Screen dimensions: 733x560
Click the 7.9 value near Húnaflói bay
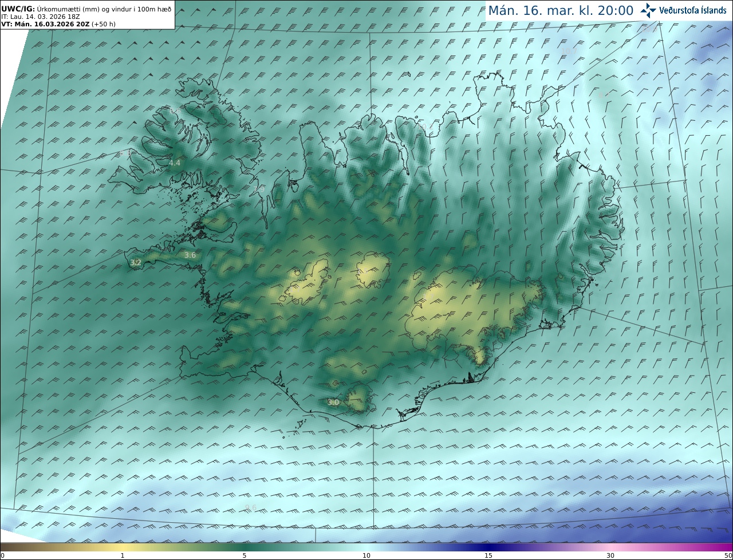click(259, 188)
